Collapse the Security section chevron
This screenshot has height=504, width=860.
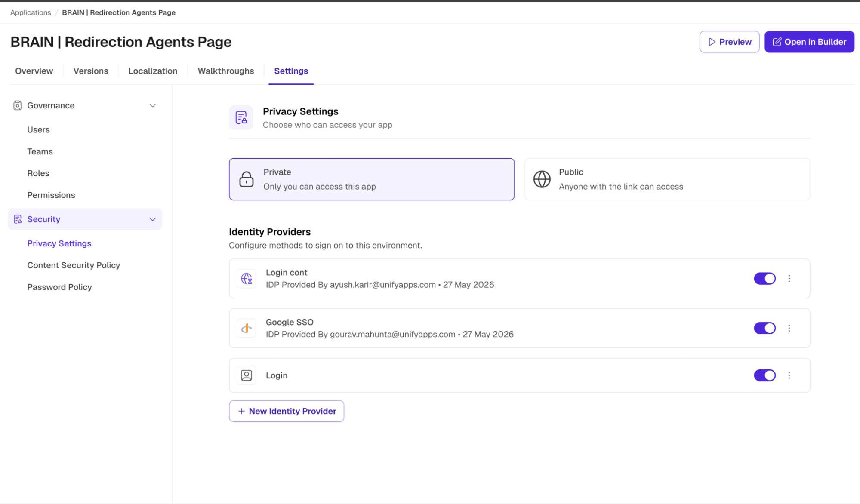pos(152,219)
